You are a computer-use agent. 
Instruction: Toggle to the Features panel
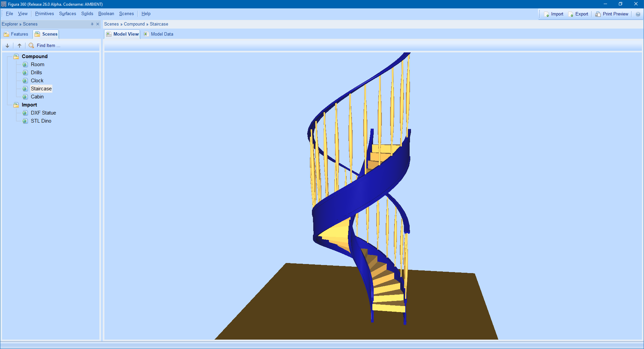16,34
